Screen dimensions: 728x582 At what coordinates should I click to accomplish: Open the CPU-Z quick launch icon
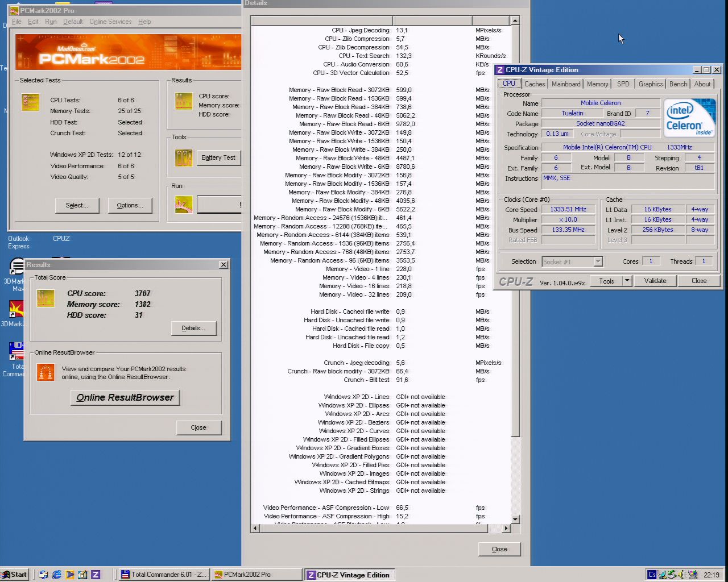96,575
